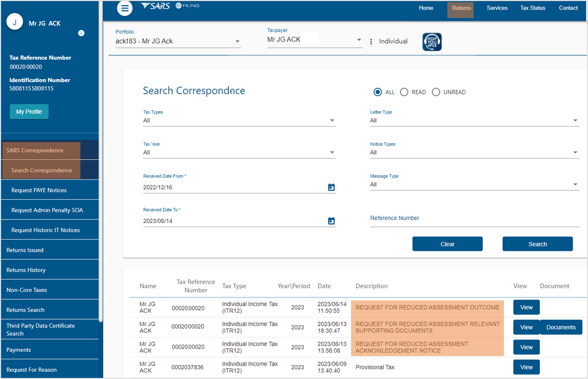This screenshot has height=379, width=588.
Task: Click the Name column header
Action: pos(148,286)
